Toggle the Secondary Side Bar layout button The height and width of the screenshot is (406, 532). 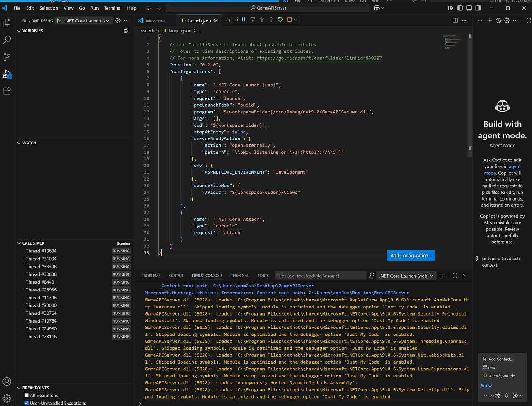[478, 8]
